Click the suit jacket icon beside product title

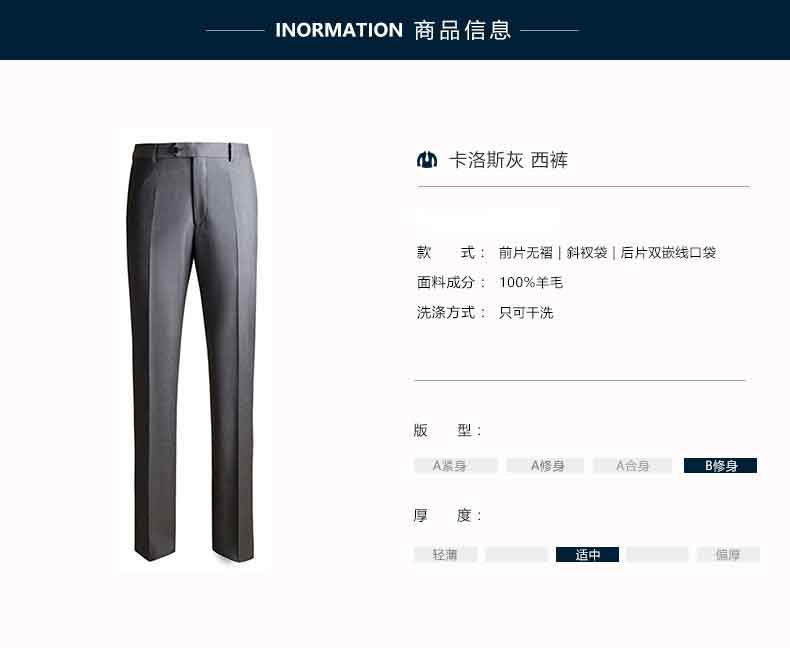coord(427,160)
